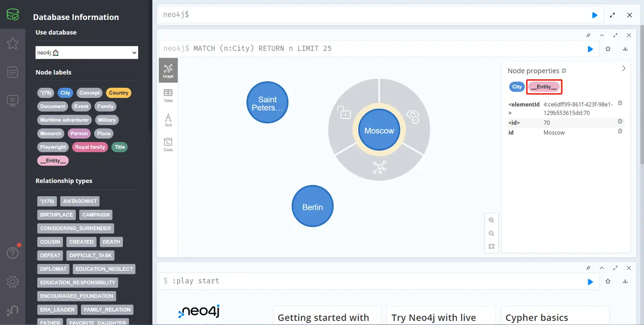
Task: Select the Berlin node
Action: click(313, 207)
